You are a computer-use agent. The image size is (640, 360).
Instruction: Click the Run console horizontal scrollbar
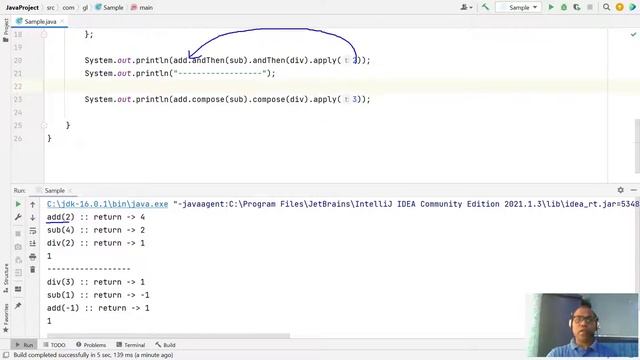(168, 336)
